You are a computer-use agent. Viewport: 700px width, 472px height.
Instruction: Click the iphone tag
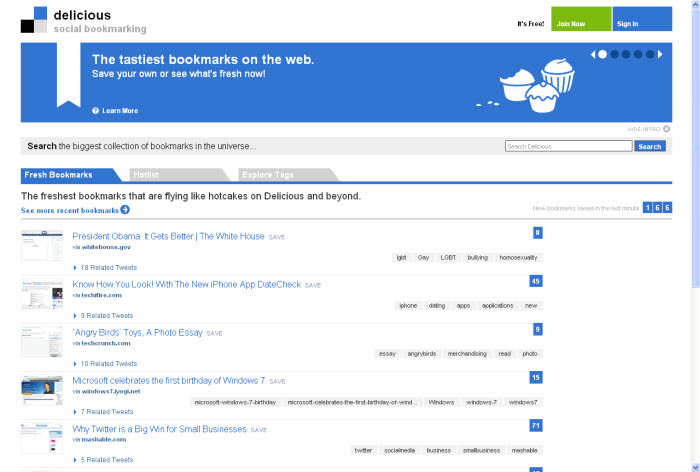(x=408, y=306)
